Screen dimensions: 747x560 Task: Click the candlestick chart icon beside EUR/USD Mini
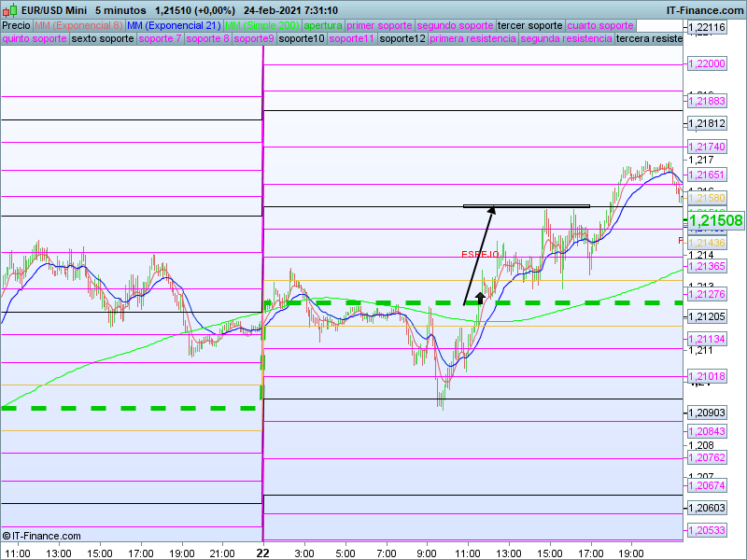click(9, 9)
